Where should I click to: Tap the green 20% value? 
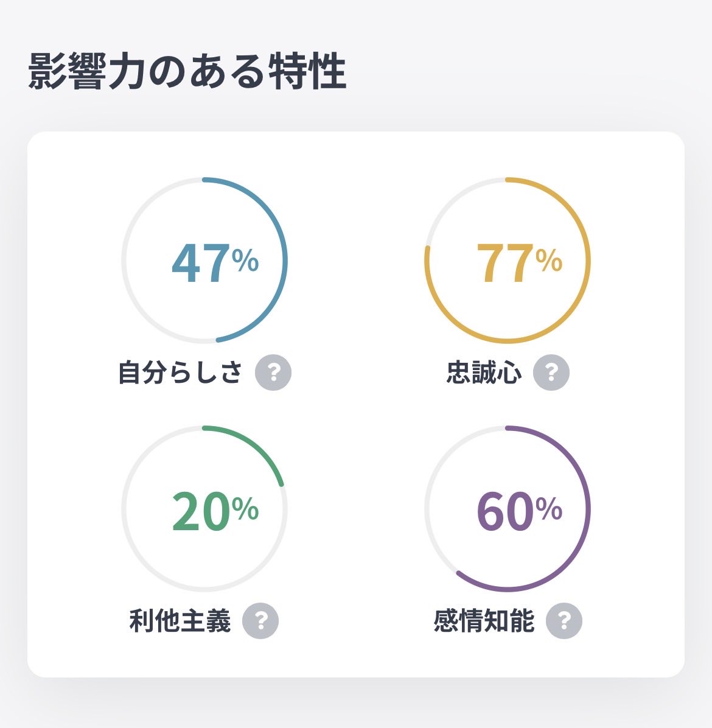coord(215,511)
